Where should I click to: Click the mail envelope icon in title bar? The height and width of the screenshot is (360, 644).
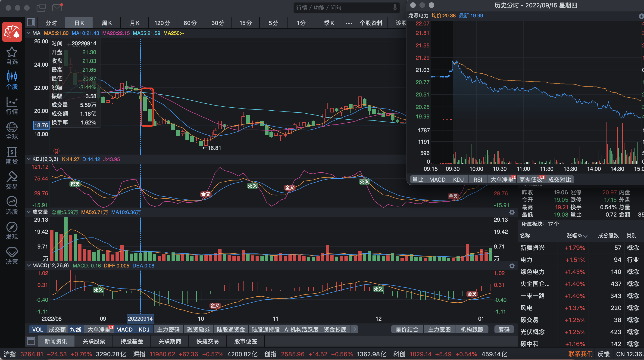(x=57, y=7)
